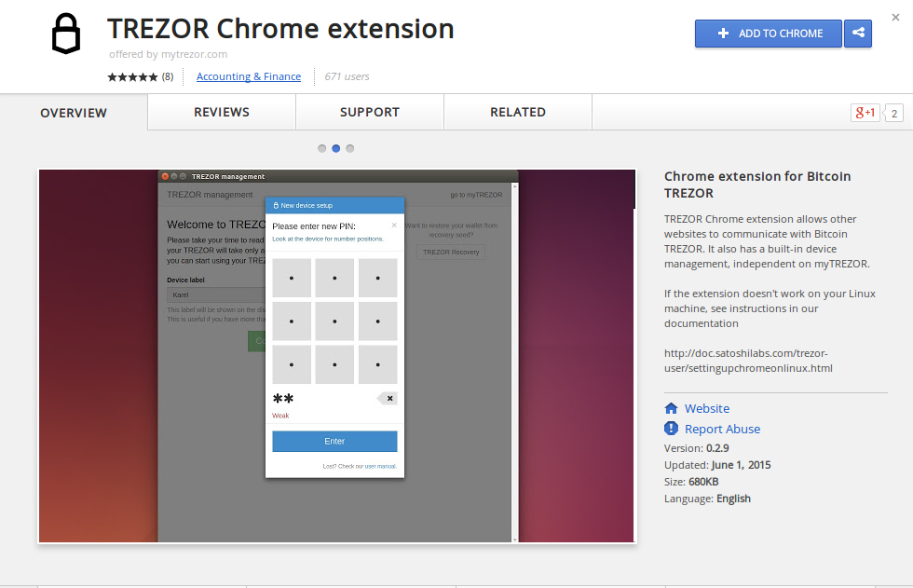The width and height of the screenshot is (913, 588).
Task: Click the Report Abuse exclamation icon
Action: click(x=671, y=429)
